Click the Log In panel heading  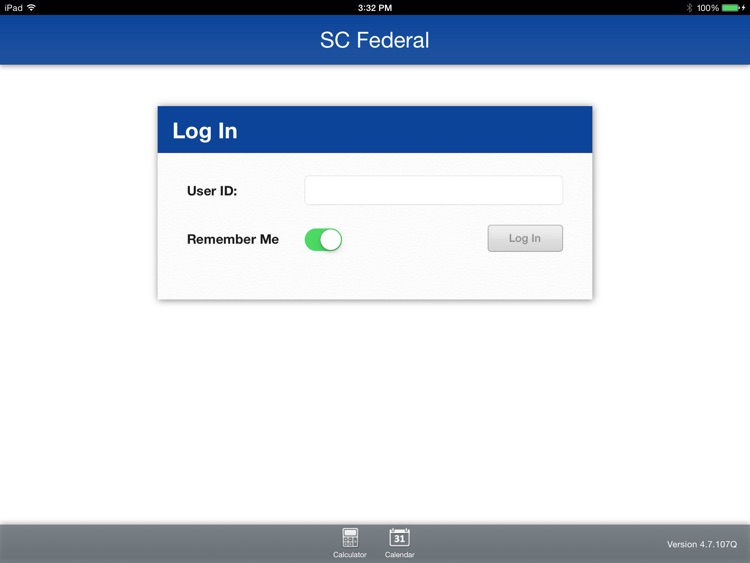point(205,131)
